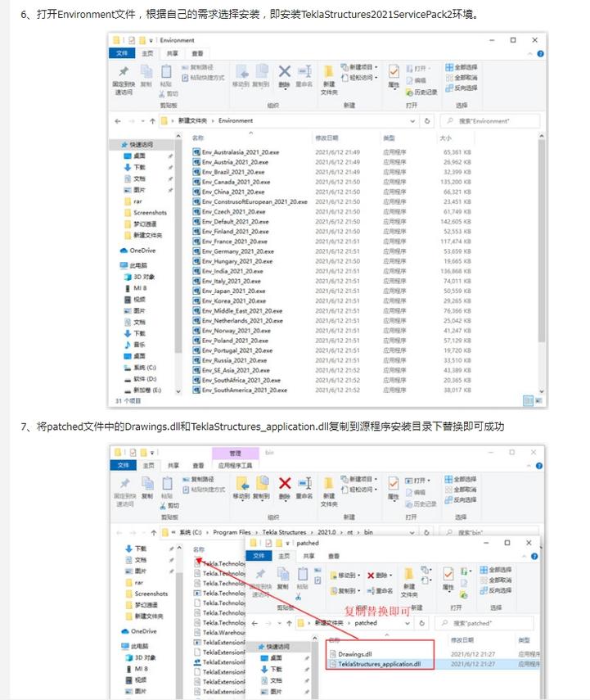The image size is (590, 700).
Task: Click Screenshots folder in Environment window sidebar
Action: pyautogui.click(x=146, y=213)
